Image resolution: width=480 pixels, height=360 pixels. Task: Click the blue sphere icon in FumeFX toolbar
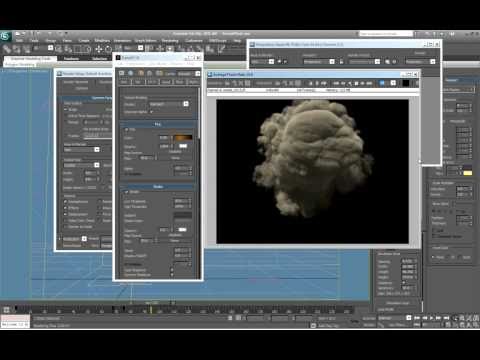pos(131,73)
